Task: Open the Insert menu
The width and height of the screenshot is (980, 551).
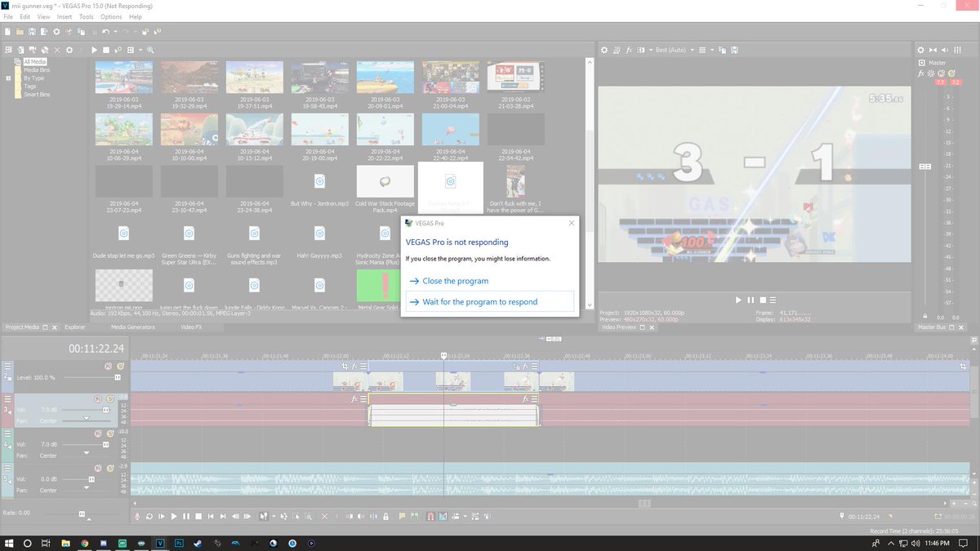Action: pyautogui.click(x=65, y=16)
